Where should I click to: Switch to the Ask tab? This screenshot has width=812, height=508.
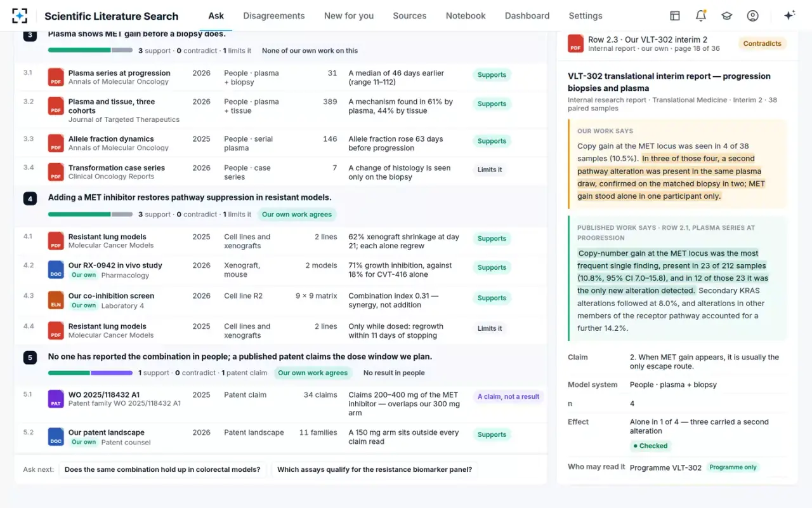216,16
